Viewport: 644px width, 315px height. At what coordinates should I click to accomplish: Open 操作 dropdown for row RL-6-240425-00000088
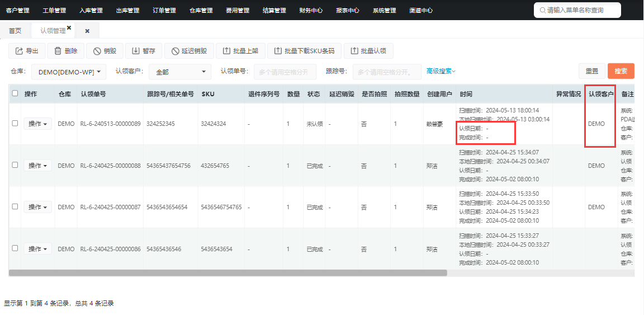coord(38,165)
